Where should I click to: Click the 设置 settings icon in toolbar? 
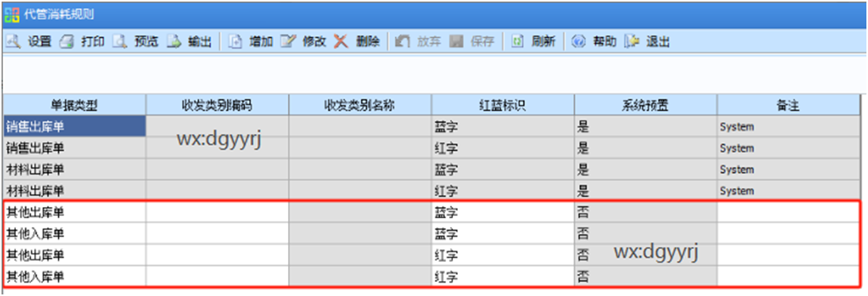(x=13, y=41)
